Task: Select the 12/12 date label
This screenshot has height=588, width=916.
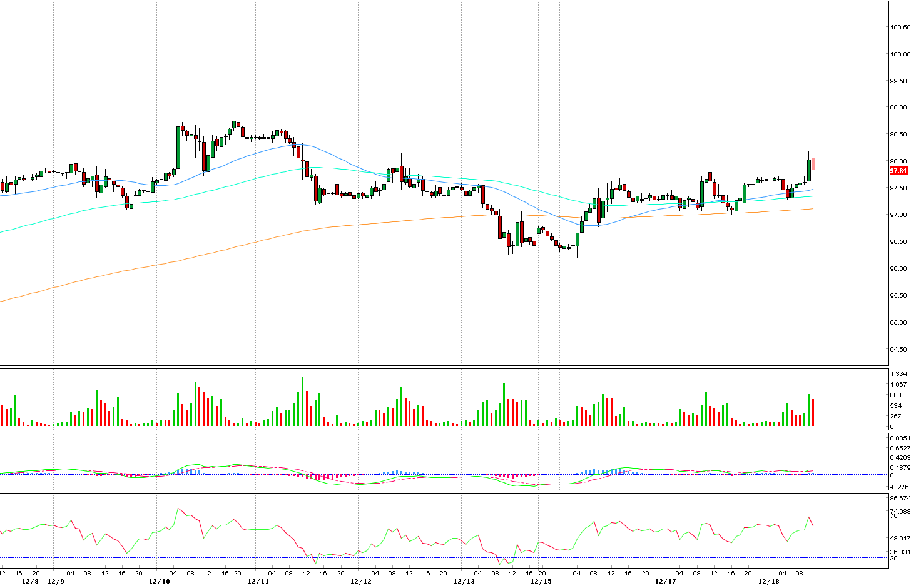Action: tap(360, 582)
